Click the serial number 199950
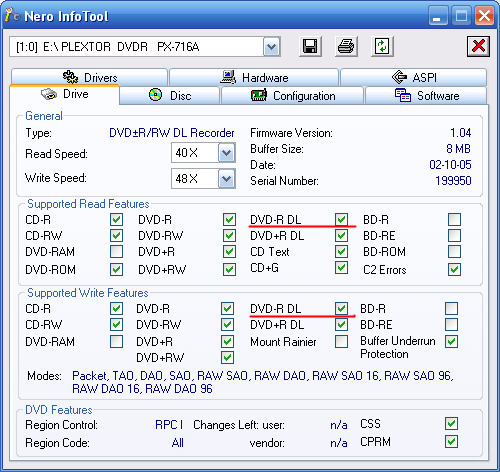This screenshot has height=472, width=500. point(453,181)
